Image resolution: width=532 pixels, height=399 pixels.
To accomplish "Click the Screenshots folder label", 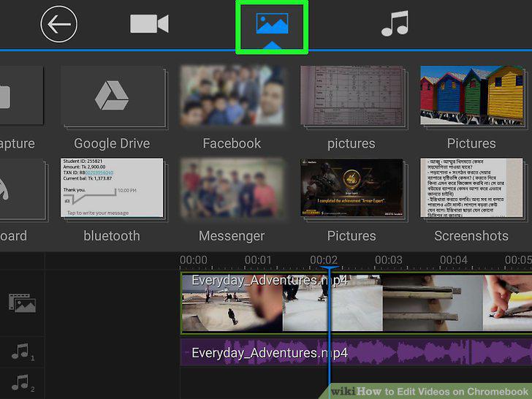I will tap(471, 236).
